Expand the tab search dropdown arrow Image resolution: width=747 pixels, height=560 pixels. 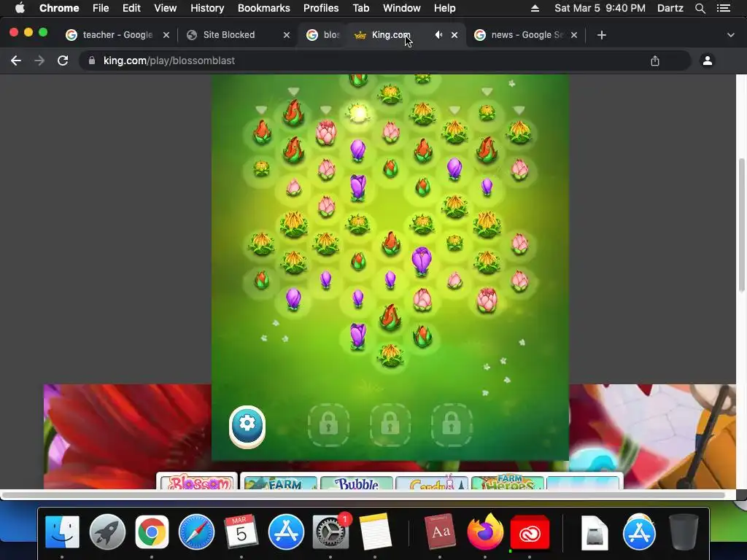731,35
